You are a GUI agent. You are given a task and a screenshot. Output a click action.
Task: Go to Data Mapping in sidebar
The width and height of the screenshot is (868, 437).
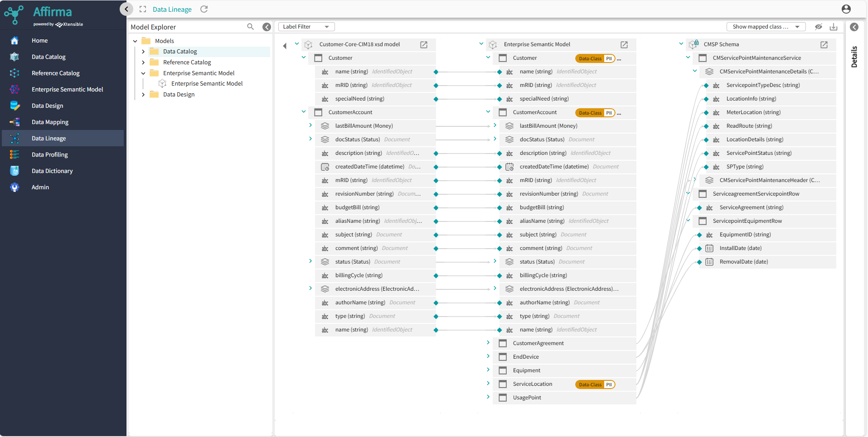click(x=50, y=122)
